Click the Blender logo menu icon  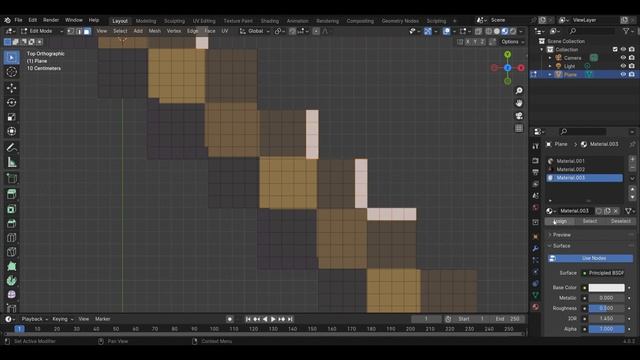[7, 20]
